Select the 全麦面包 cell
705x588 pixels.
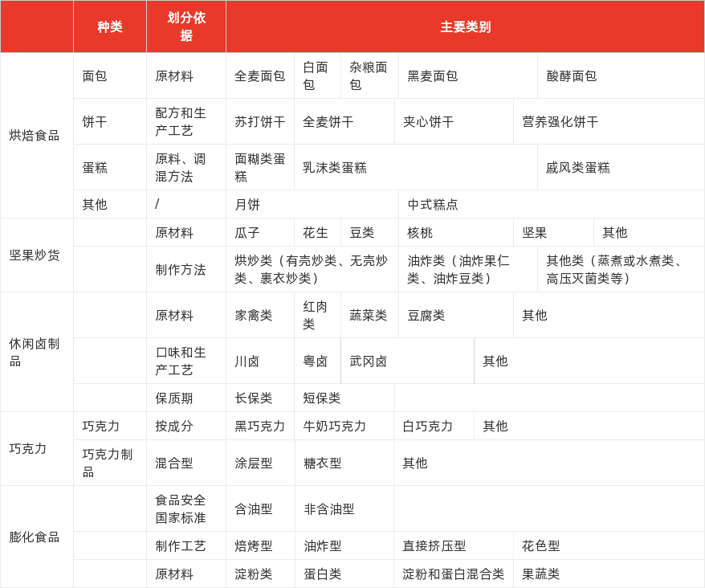[260, 76]
